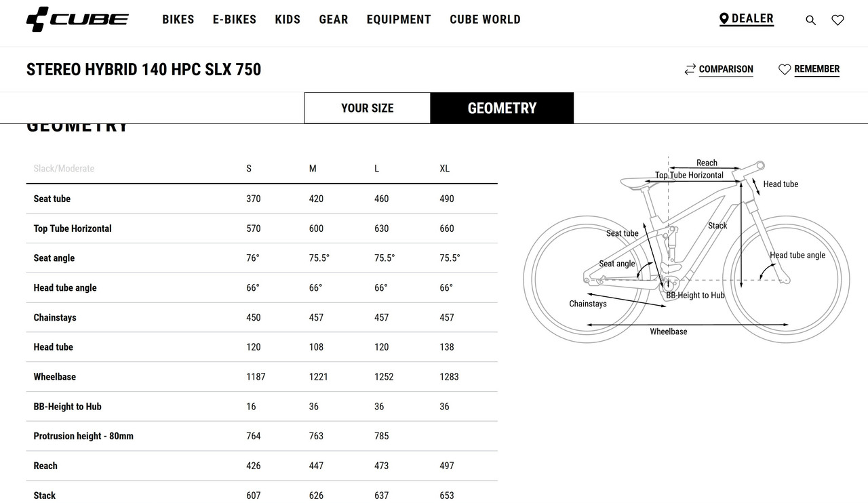Click Top Tube Horizontal value 660

(447, 228)
